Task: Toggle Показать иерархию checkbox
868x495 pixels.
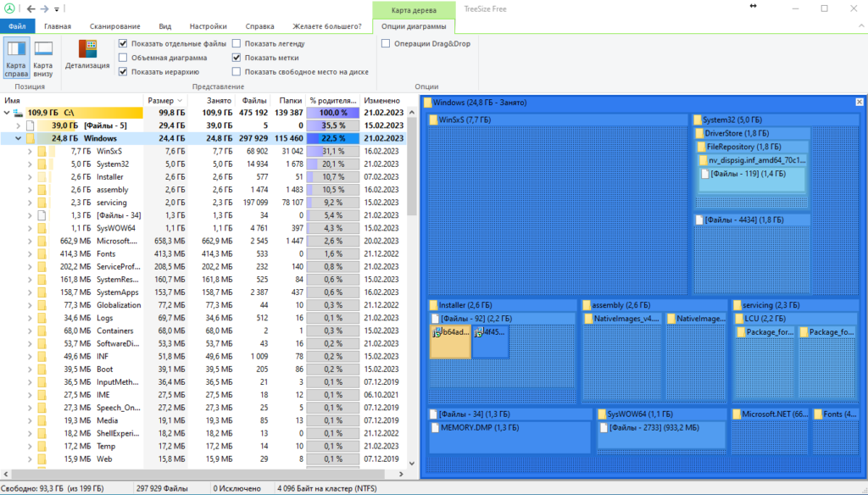Action: 123,71
